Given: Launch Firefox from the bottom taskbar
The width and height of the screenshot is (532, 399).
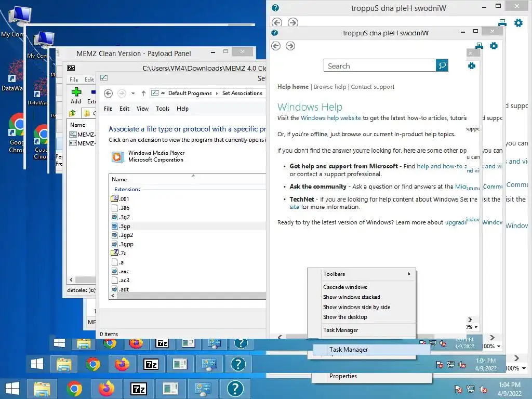Looking at the screenshot, I should click(106, 389).
